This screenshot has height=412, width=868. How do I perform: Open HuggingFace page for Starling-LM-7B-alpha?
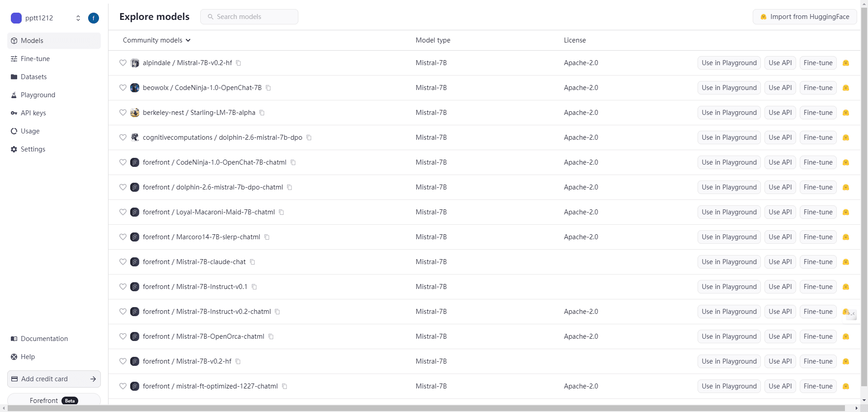(x=846, y=113)
